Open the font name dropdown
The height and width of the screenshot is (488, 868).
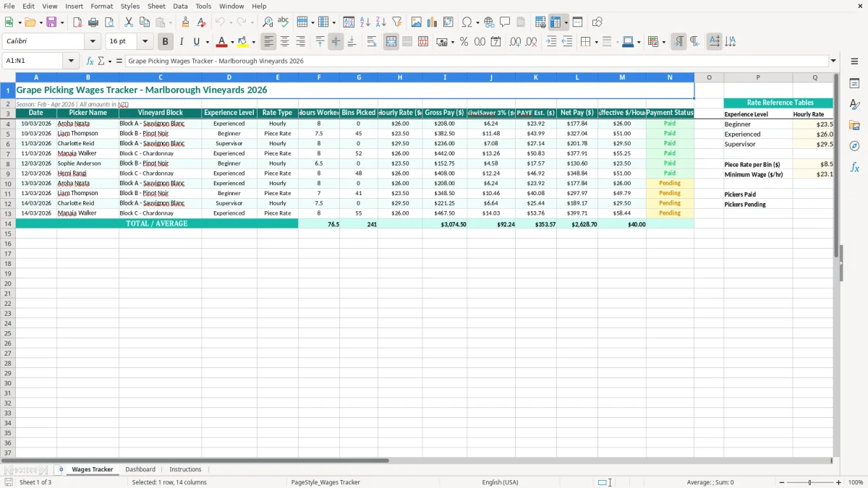point(93,42)
